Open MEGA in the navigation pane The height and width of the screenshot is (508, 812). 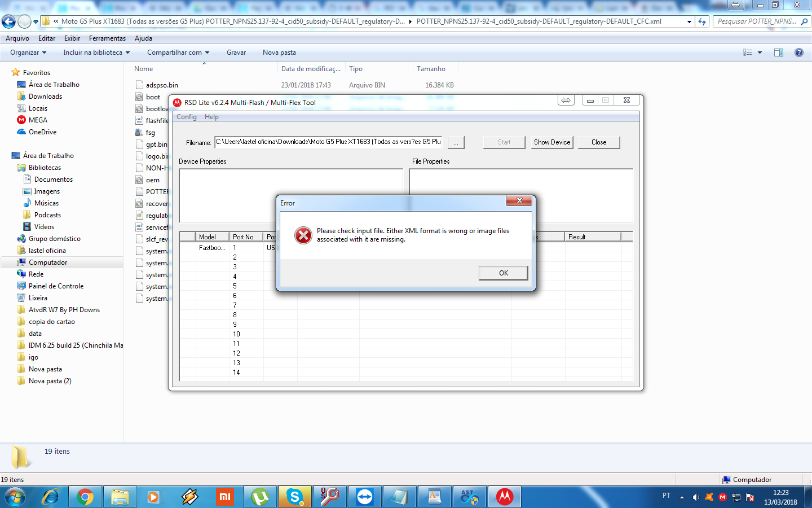pyautogui.click(x=38, y=120)
